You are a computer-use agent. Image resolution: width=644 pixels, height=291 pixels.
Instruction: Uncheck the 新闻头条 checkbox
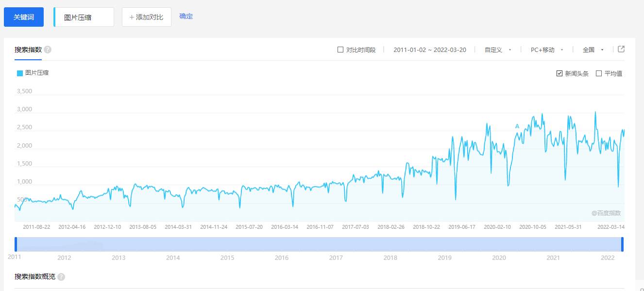(x=559, y=73)
